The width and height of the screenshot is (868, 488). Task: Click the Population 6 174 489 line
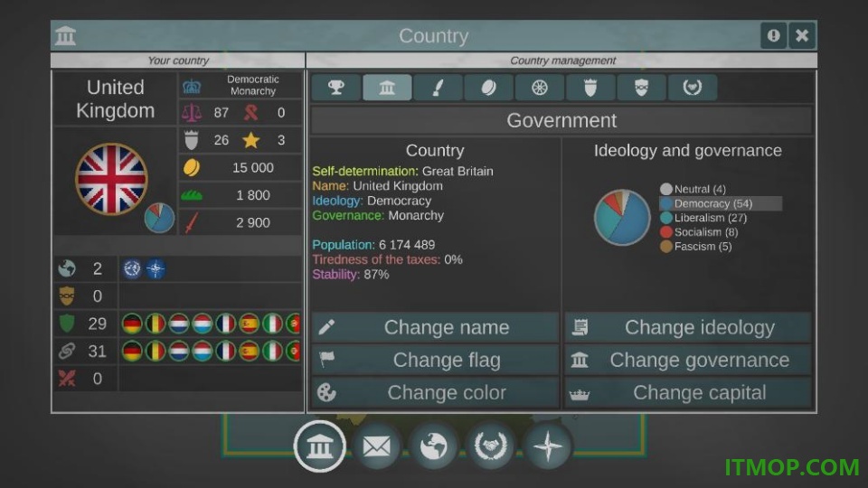[x=373, y=245]
